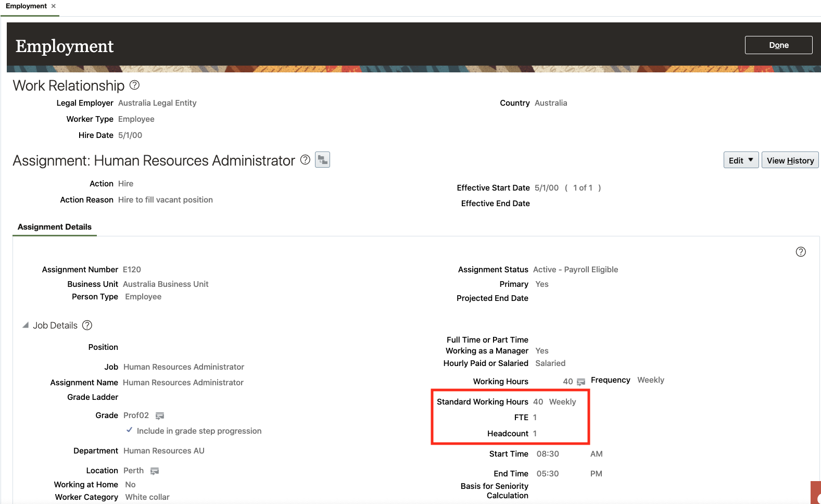This screenshot has height=504, width=821.
Task: Close the Employment tab
Action: click(x=54, y=6)
